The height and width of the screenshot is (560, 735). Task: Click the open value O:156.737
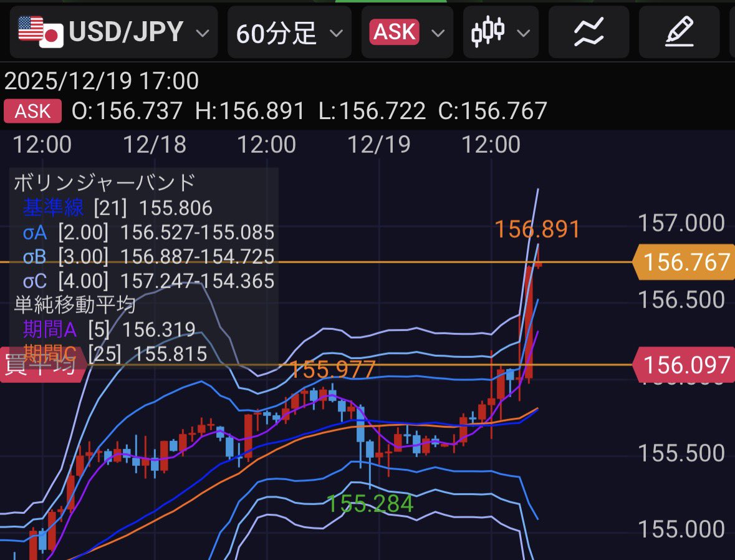click(127, 111)
